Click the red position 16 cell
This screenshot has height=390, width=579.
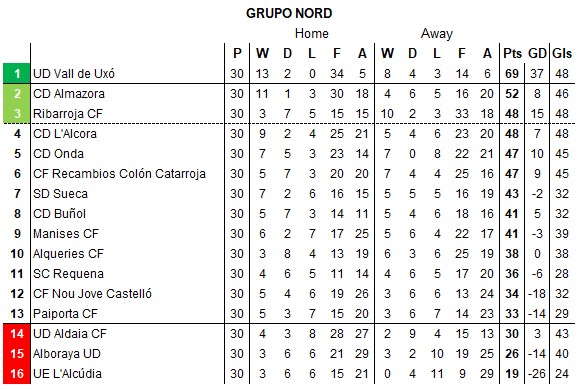tap(17, 374)
